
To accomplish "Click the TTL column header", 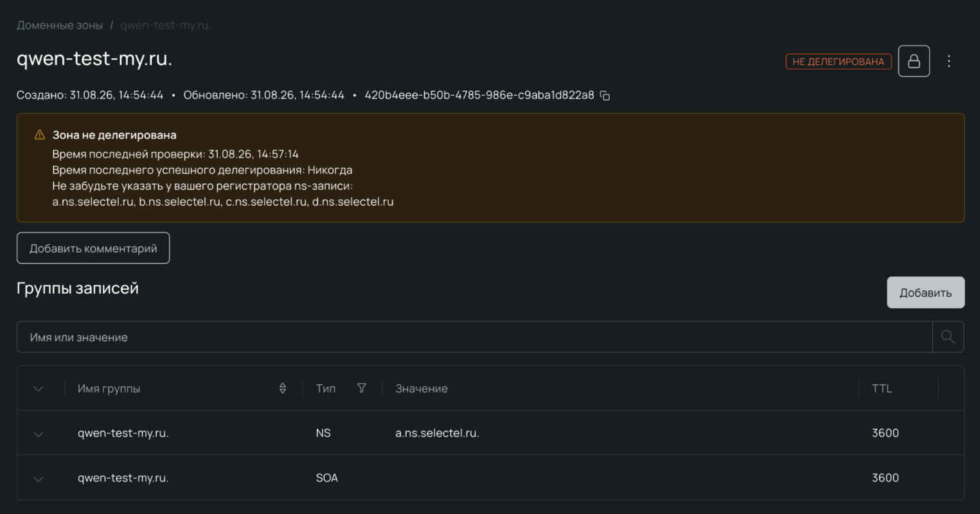I will 882,388.
